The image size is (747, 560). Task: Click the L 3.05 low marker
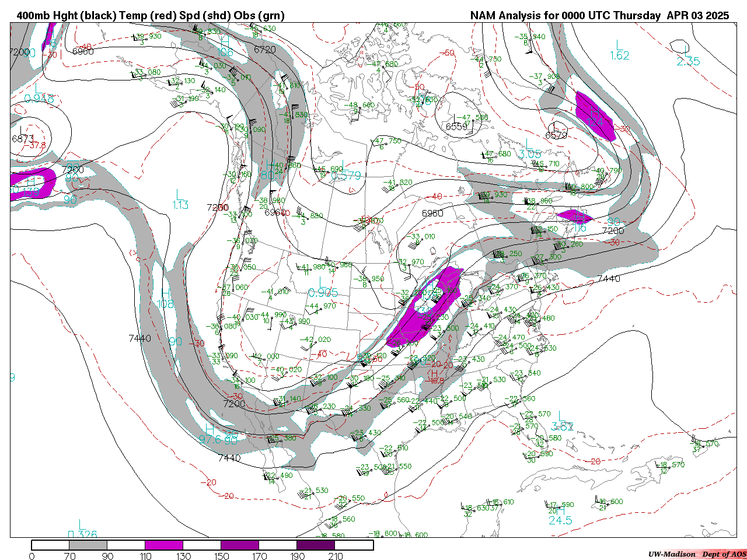(x=530, y=149)
